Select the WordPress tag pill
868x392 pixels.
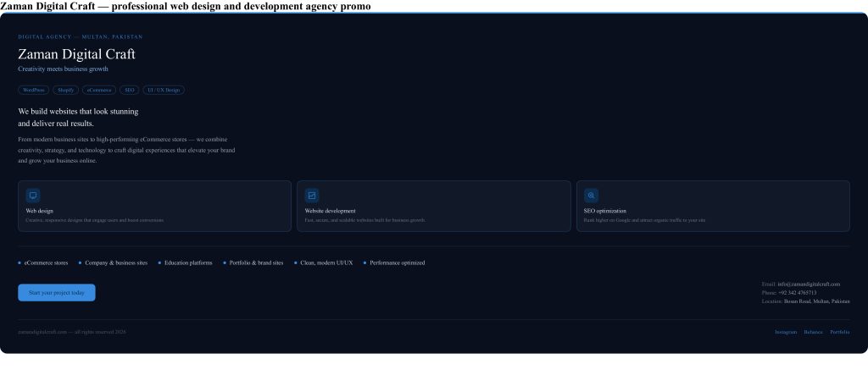(34, 90)
